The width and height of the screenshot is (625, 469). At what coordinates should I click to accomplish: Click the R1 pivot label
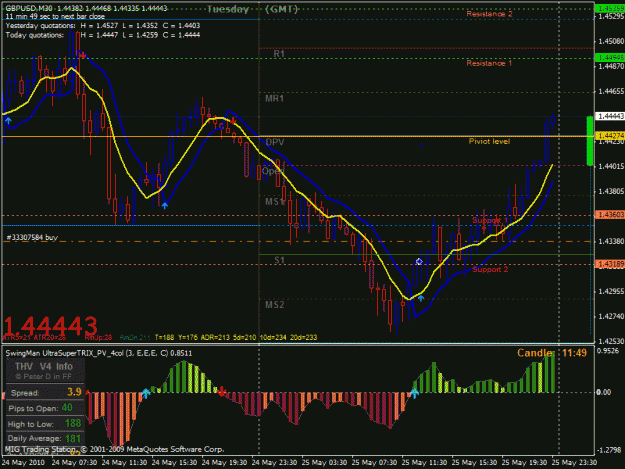(x=279, y=53)
